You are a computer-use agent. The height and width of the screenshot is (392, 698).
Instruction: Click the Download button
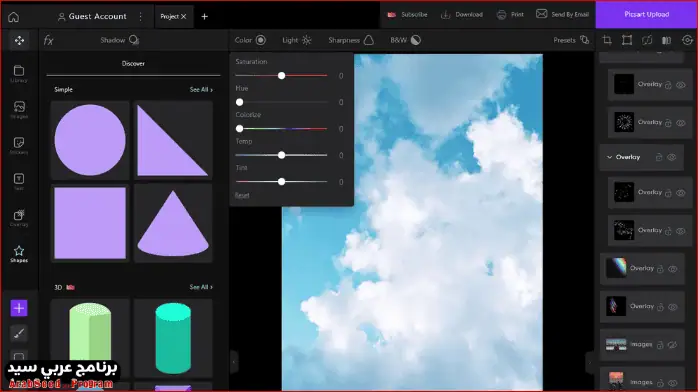pos(462,15)
